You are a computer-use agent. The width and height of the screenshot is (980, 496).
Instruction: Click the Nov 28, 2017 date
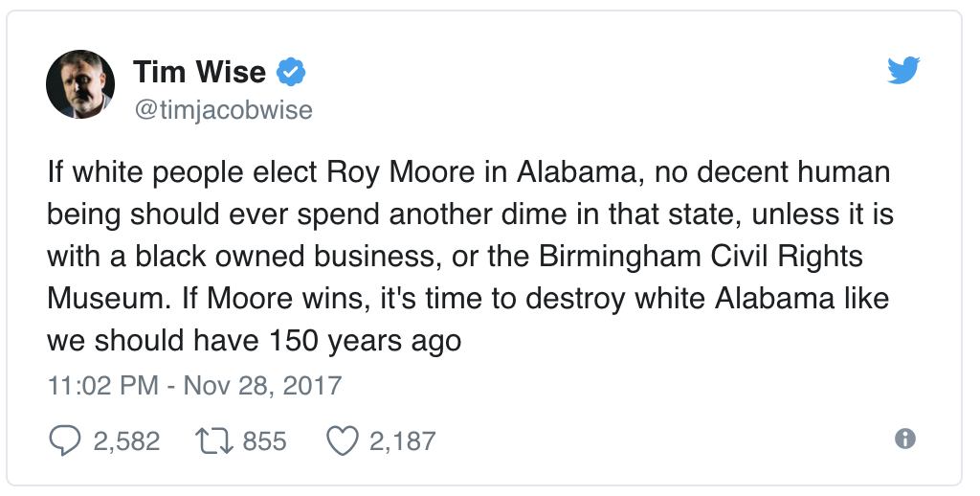262,386
